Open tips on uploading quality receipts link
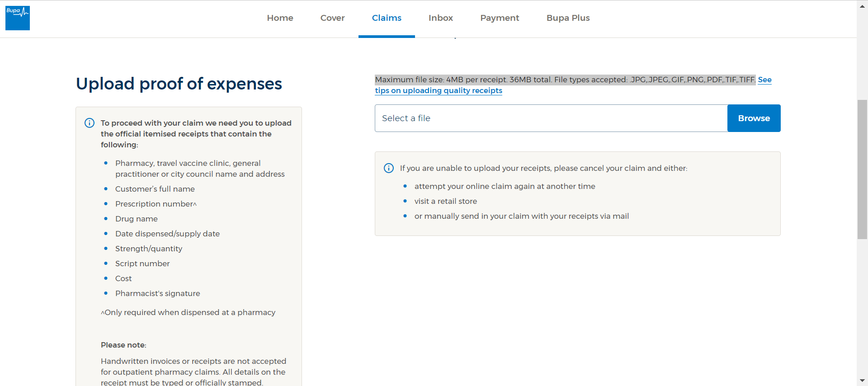868x386 pixels. [x=438, y=91]
